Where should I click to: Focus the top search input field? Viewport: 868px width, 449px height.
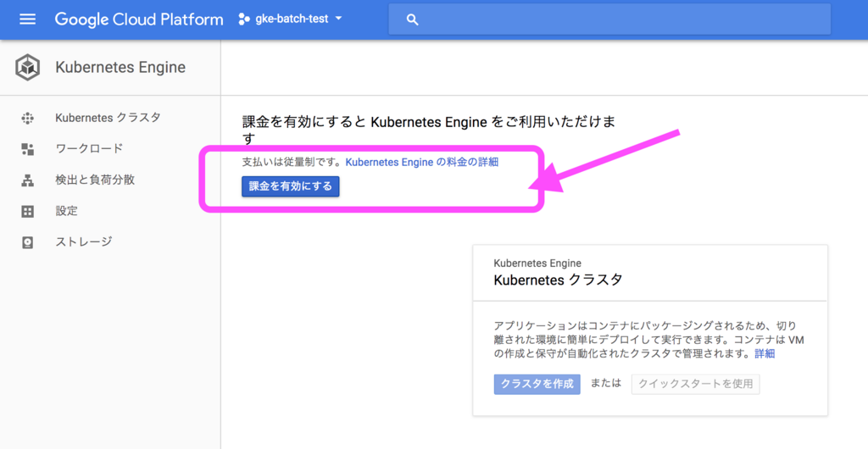click(609, 19)
